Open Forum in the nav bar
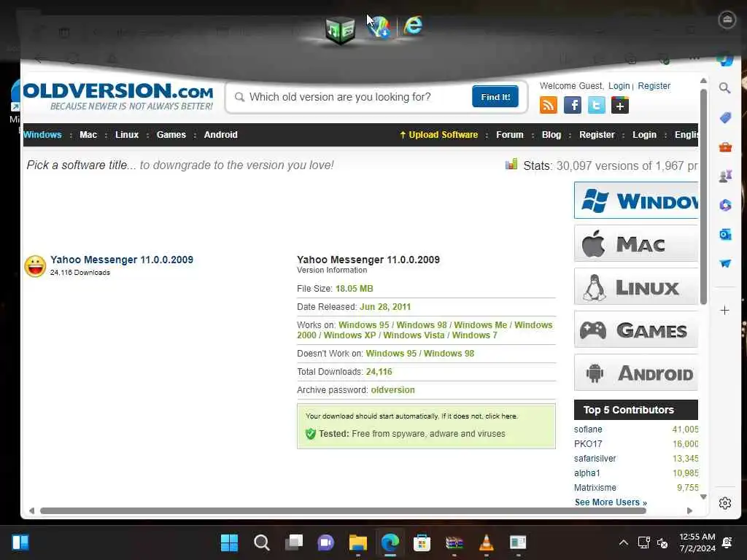The height and width of the screenshot is (560, 747). pos(509,135)
